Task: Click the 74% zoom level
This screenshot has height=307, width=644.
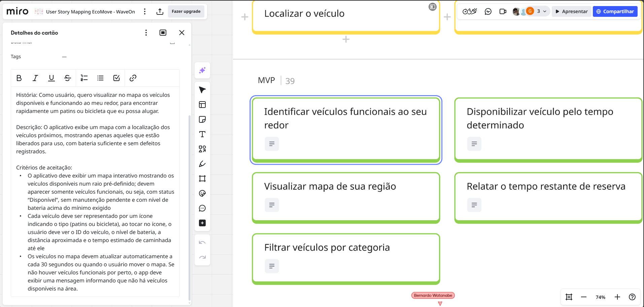Action: click(600, 297)
